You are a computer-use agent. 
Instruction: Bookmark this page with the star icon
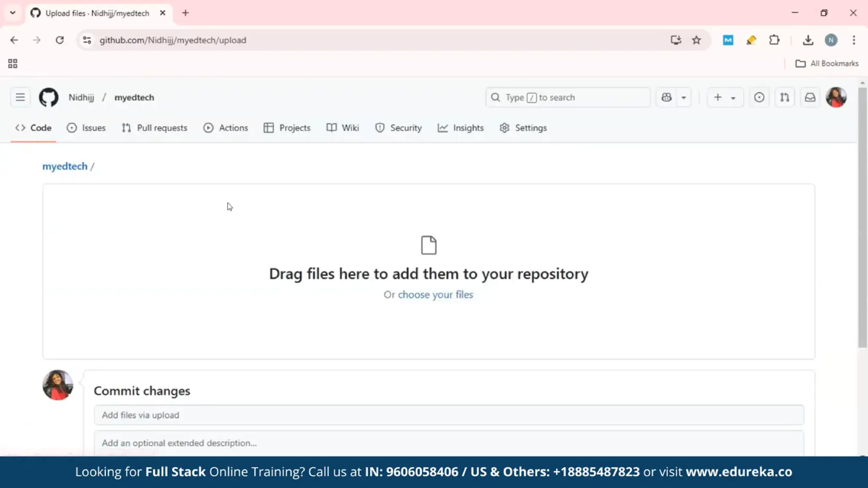pyautogui.click(x=696, y=40)
